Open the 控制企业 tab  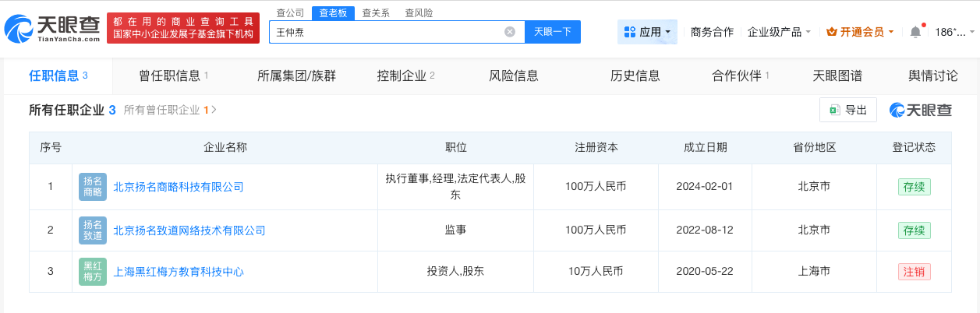(405, 76)
